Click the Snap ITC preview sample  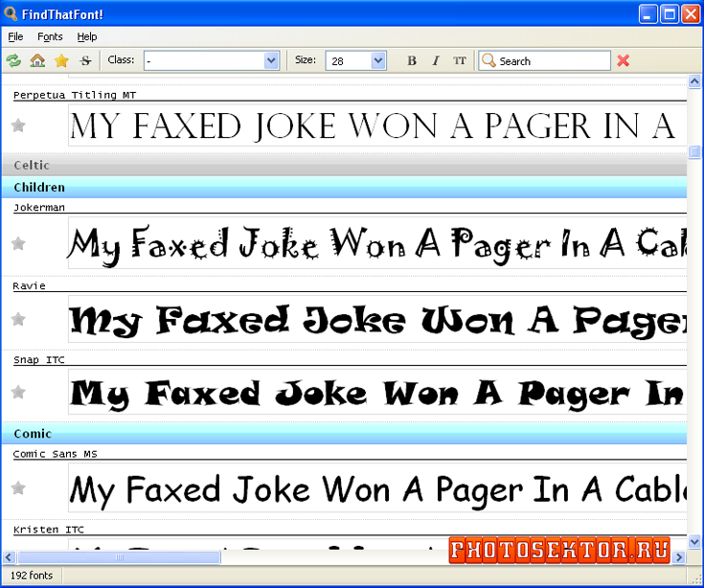point(377,392)
